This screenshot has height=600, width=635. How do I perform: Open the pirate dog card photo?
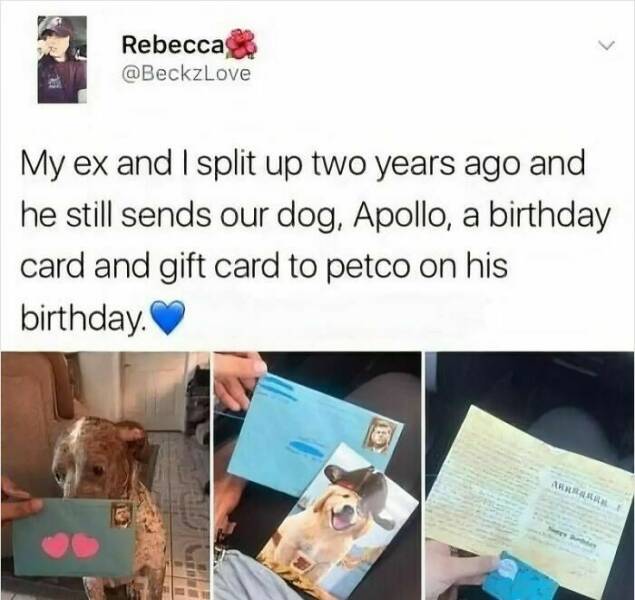(317, 476)
